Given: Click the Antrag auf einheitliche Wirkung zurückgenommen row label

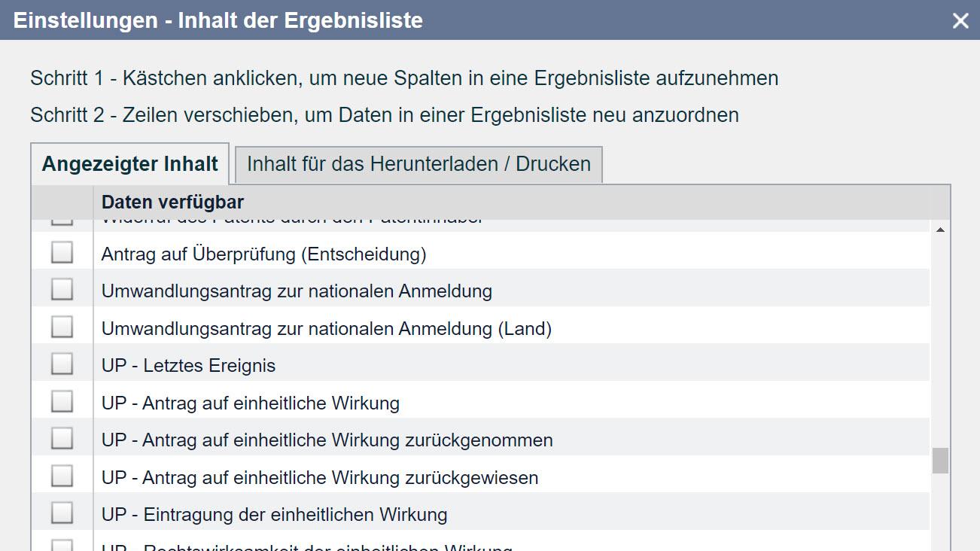Looking at the screenshot, I should (x=327, y=440).
